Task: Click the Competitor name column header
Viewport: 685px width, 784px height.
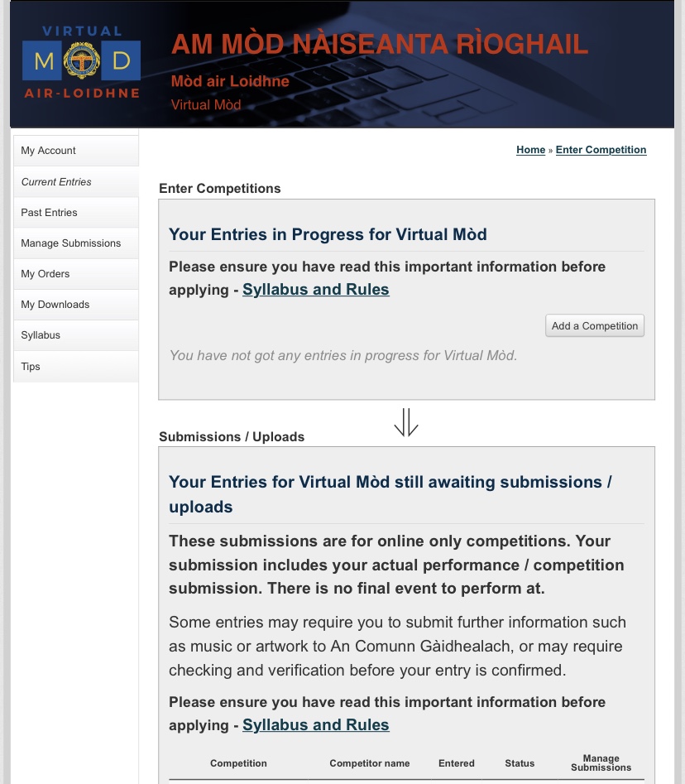Action: pos(370,763)
